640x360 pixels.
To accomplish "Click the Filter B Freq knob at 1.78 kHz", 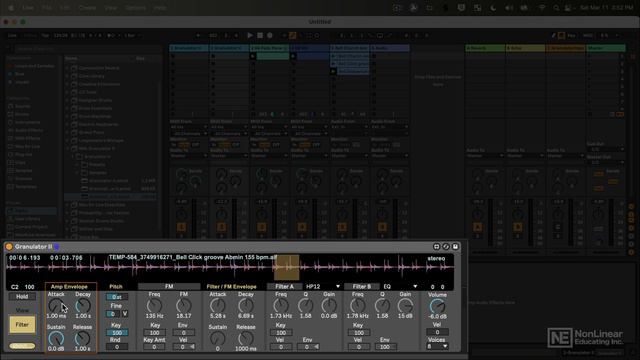I will [x=358, y=305].
